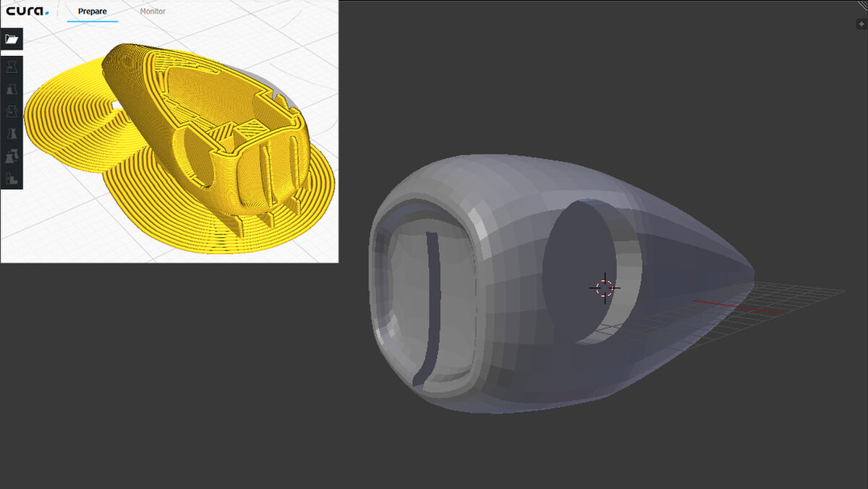This screenshot has height=489, width=868.
Task: Expand Blender's properties panel with the plus button
Action: point(861,23)
